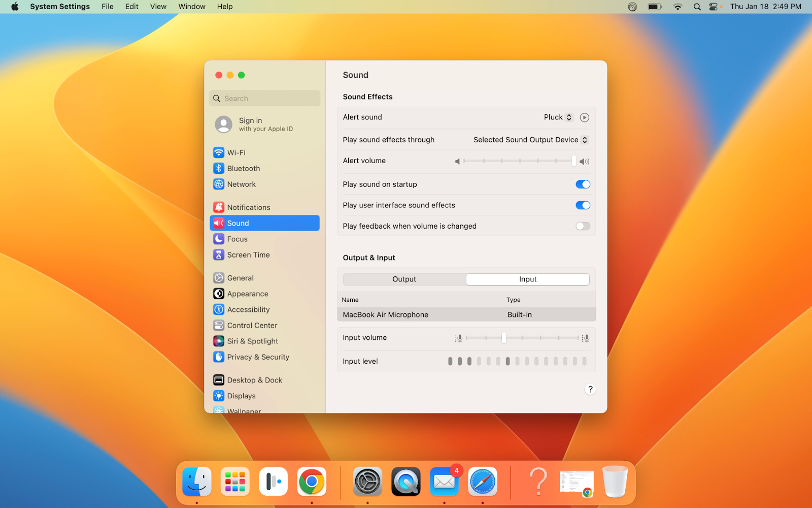
Task: Disable Play user interface sound effects
Action: tap(583, 205)
